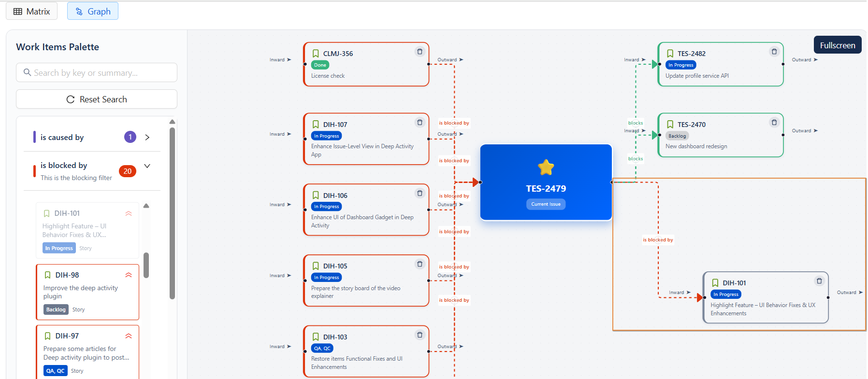This screenshot has height=379, width=868.
Task: Click the search by key or summary field
Action: point(97,73)
